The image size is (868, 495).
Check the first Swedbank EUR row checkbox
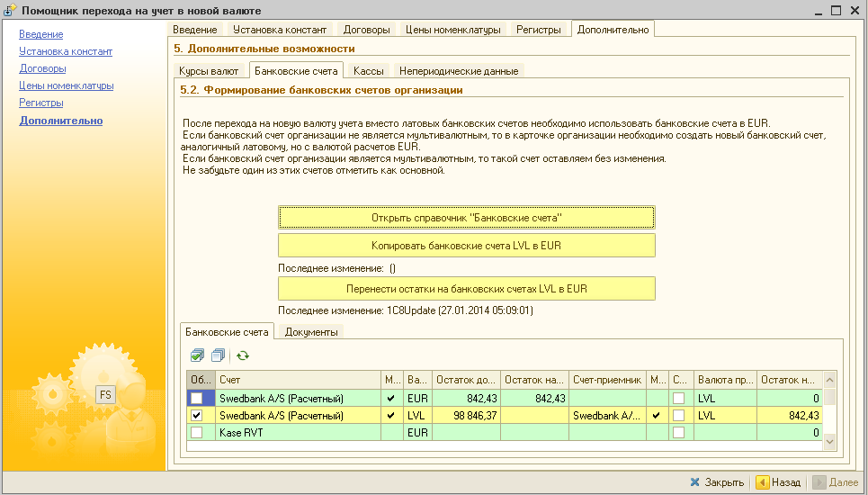pyautogui.click(x=196, y=398)
